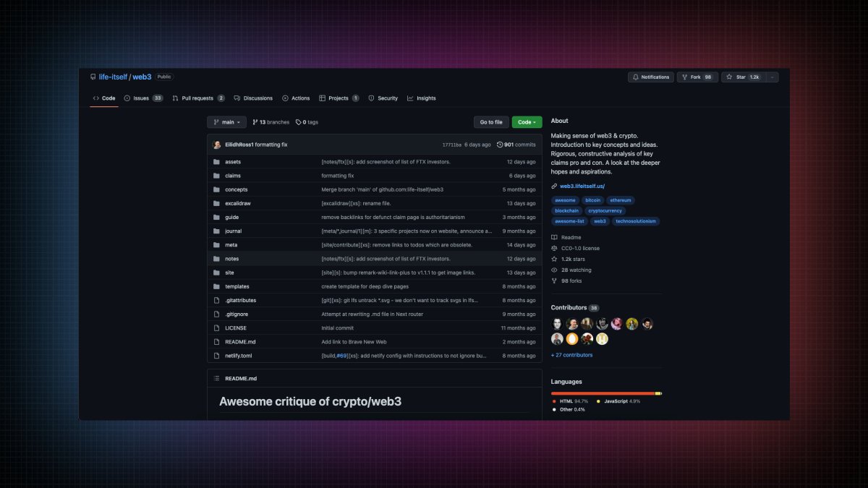The width and height of the screenshot is (868, 488).
Task: Open the meta folder icon
Action: pyautogui.click(x=216, y=245)
